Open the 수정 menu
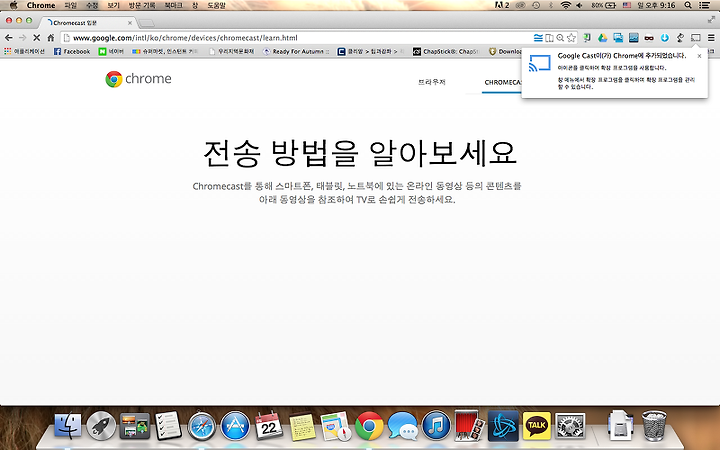This screenshot has width=720, height=450. point(92,6)
